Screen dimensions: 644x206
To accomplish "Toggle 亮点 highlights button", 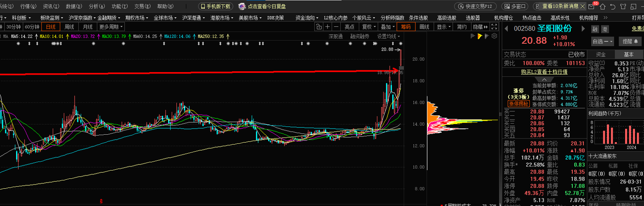I will [349, 27].
